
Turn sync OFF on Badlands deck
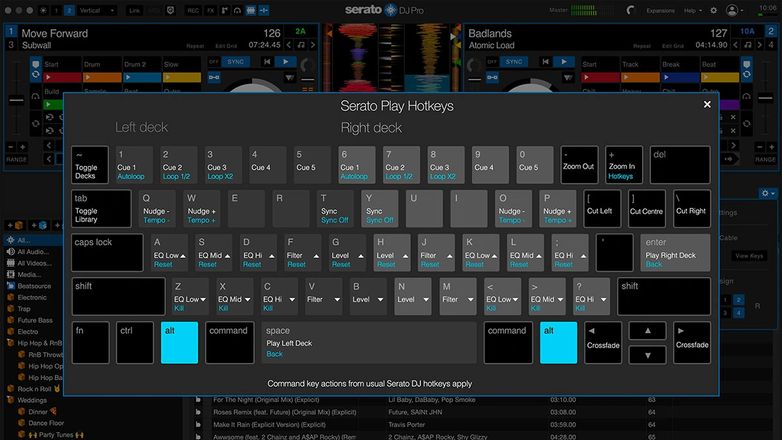[x=492, y=62]
